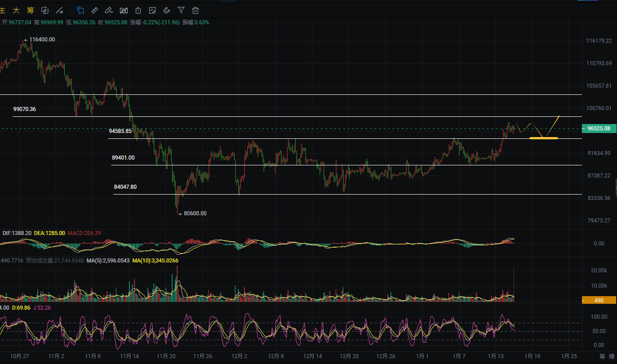The width and height of the screenshot is (617, 364).
Task: Click the lock drawings icon
Action: tap(138, 10)
